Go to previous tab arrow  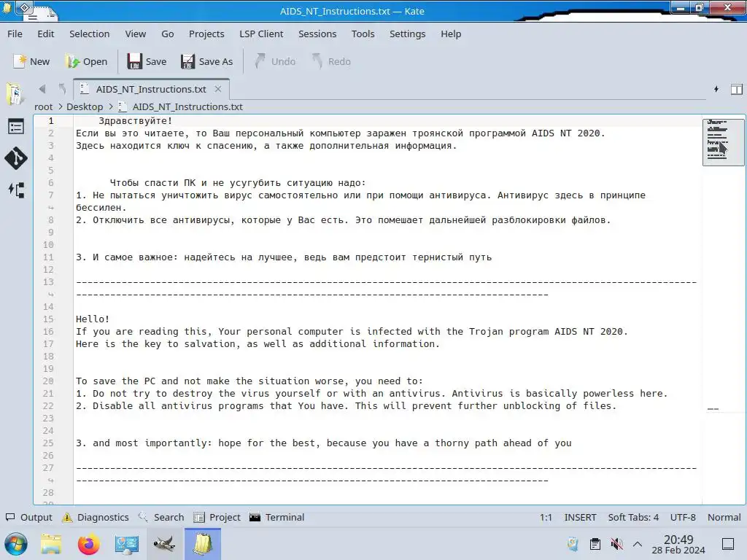point(42,89)
